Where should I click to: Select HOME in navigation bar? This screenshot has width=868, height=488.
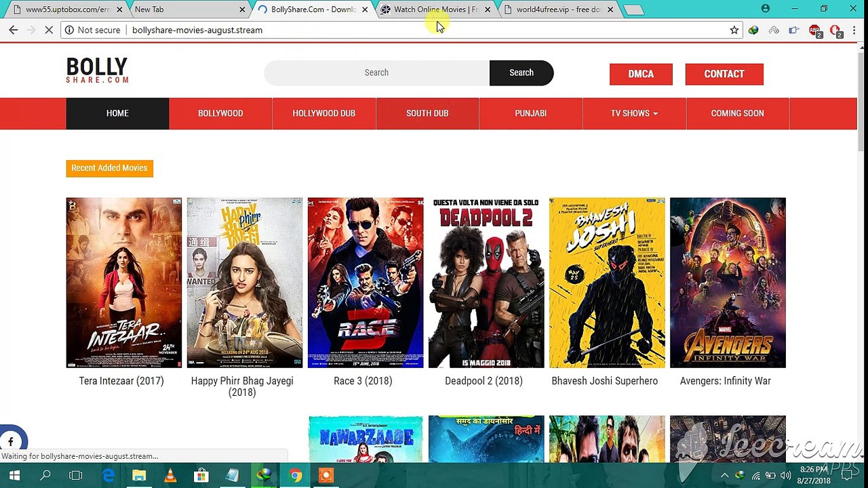(x=117, y=113)
